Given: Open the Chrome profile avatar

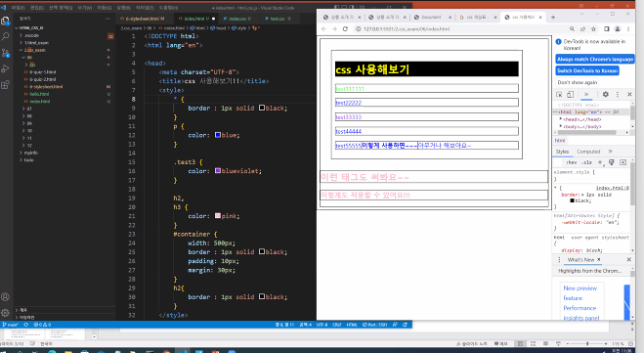Looking at the screenshot, I should point(618,29).
